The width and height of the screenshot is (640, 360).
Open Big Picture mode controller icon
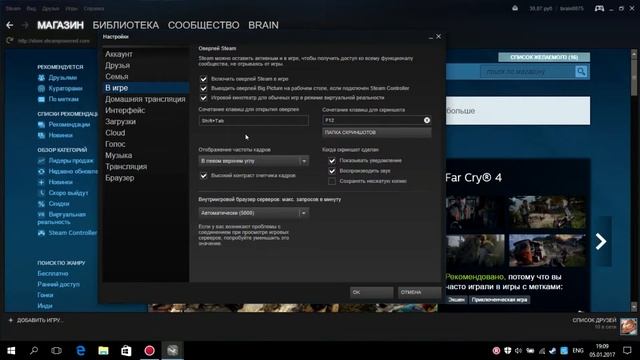tap(599, 8)
